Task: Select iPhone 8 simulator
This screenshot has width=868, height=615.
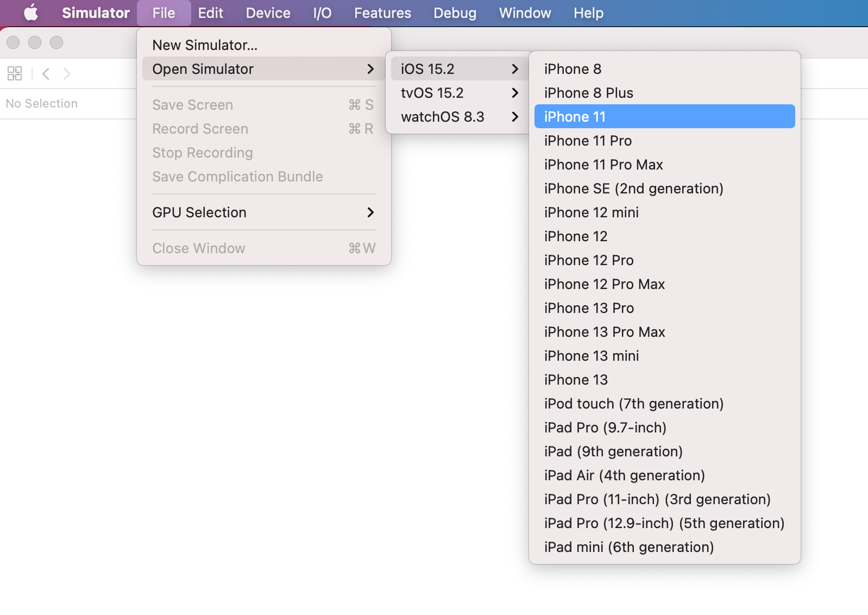Action: point(665,69)
